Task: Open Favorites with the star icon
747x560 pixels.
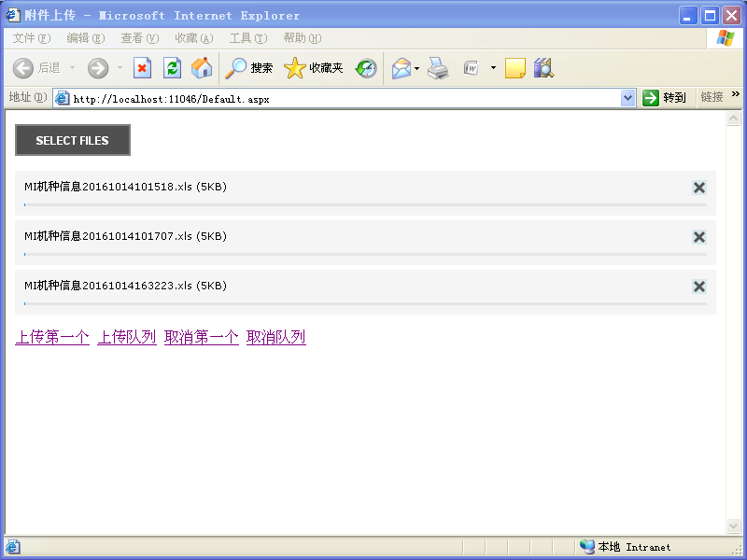Action: click(x=294, y=68)
